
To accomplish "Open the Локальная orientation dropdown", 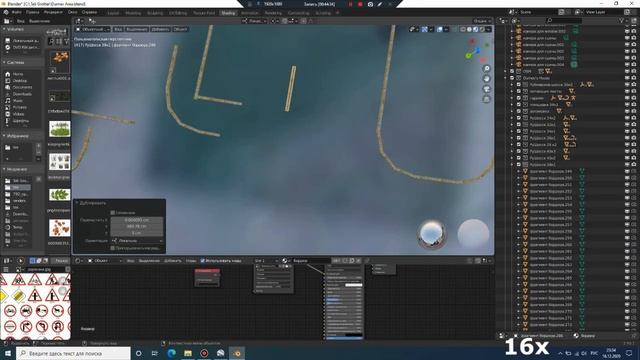I will tap(137, 241).
